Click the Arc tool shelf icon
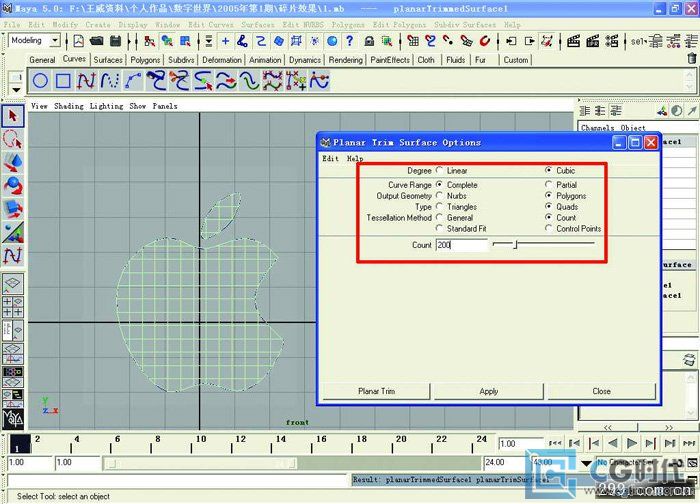 (x=133, y=81)
